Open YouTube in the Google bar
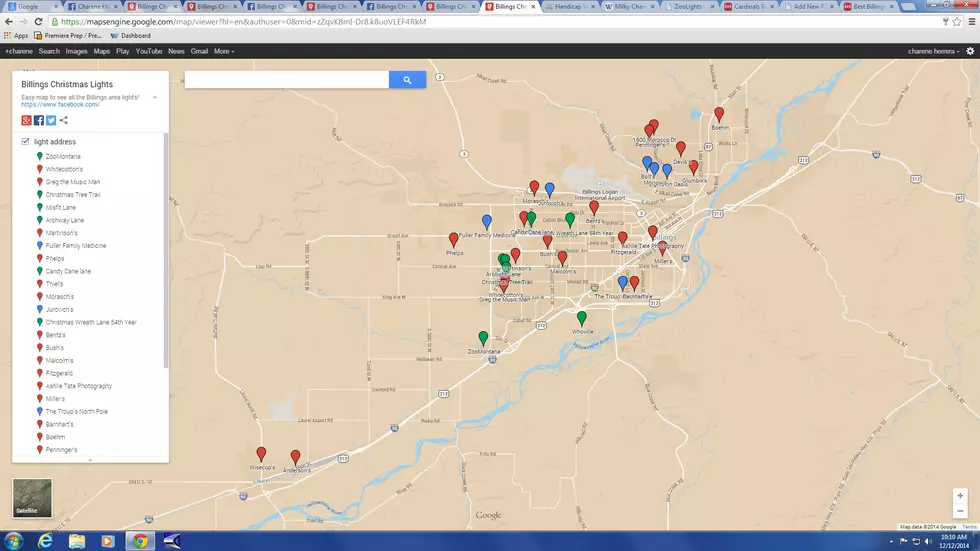 click(149, 51)
